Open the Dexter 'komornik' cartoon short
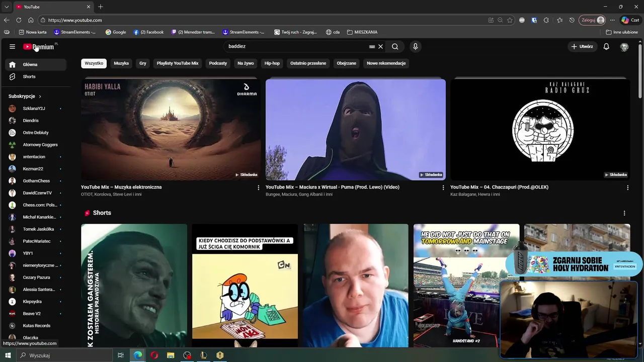Viewport: 644px width, 362px height. coord(245,286)
